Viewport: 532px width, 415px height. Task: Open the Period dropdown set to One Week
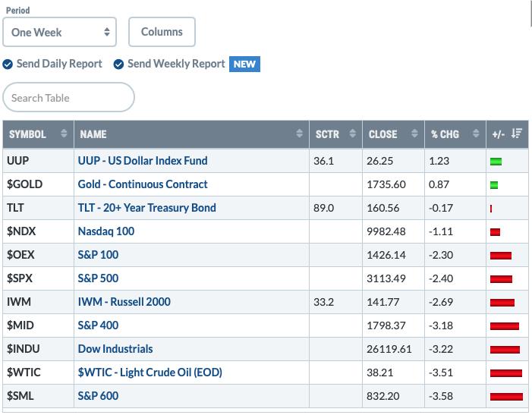[59, 32]
